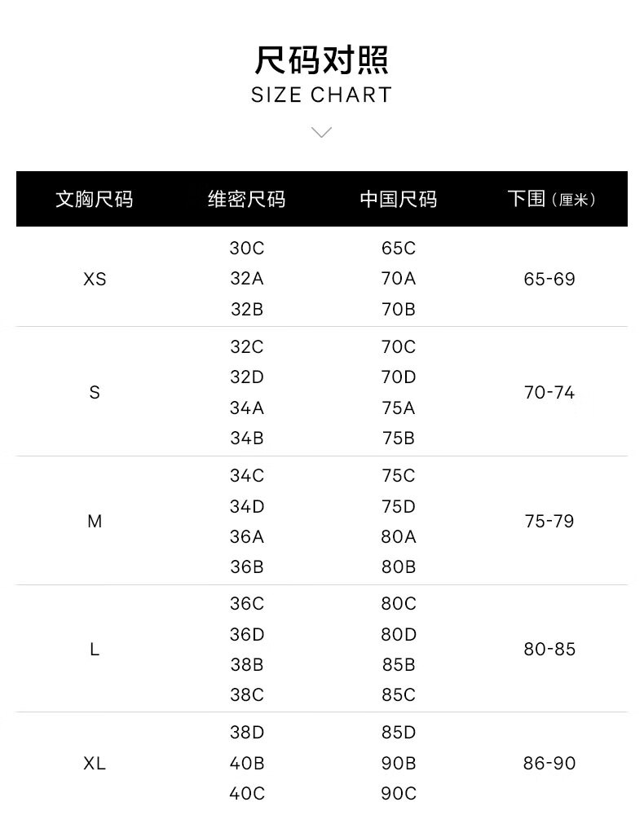
Task: Select the 文胸尺码 column header
Action: pos(94,199)
